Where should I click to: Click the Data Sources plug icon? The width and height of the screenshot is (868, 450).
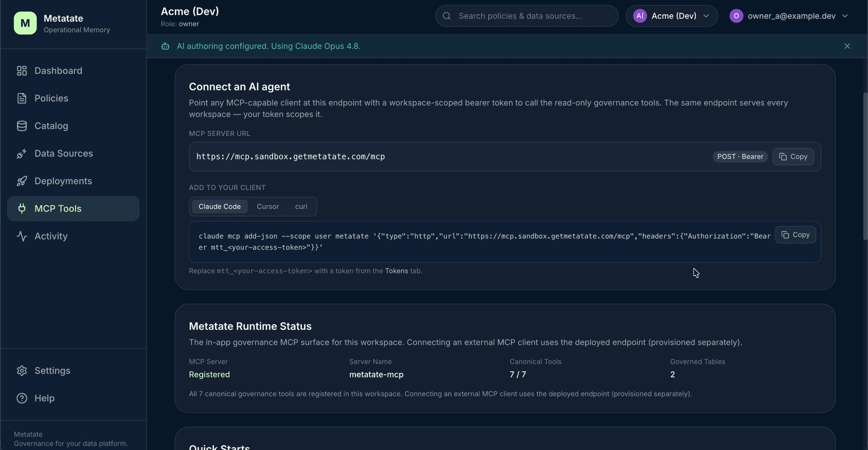coord(22,153)
